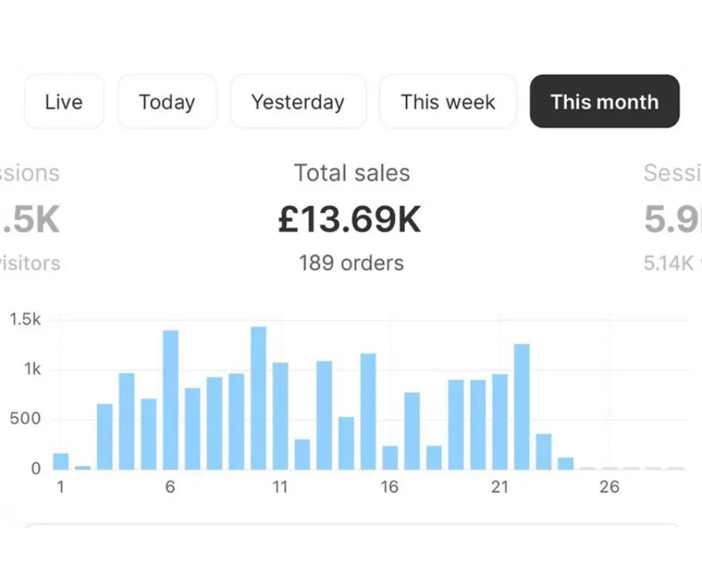The height and width of the screenshot is (588, 702).
Task: Click the 1.5k y-axis label
Action: click(x=25, y=319)
